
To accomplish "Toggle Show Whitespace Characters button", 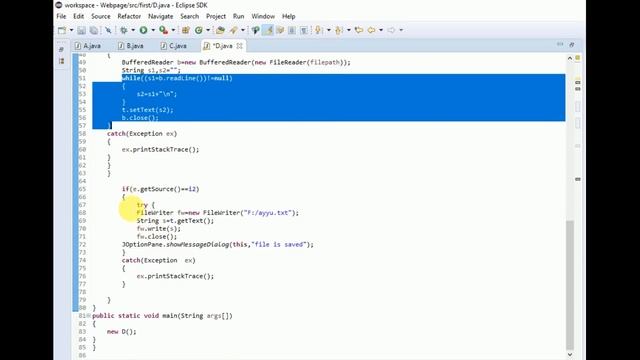I will [x=304, y=30].
